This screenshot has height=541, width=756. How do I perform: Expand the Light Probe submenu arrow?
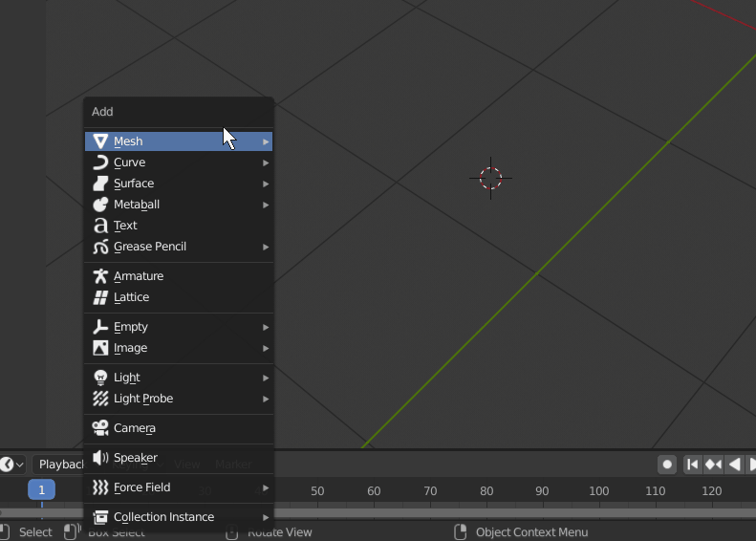pos(266,400)
